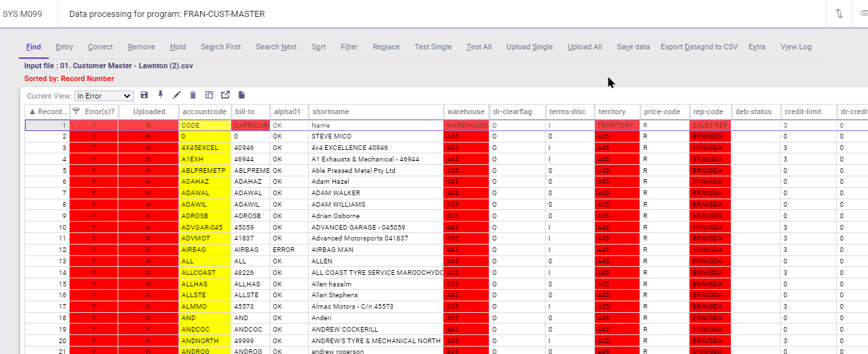Open the Extra menu item
Image resolution: width=868 pixels, height=354 pixels.
757,47
